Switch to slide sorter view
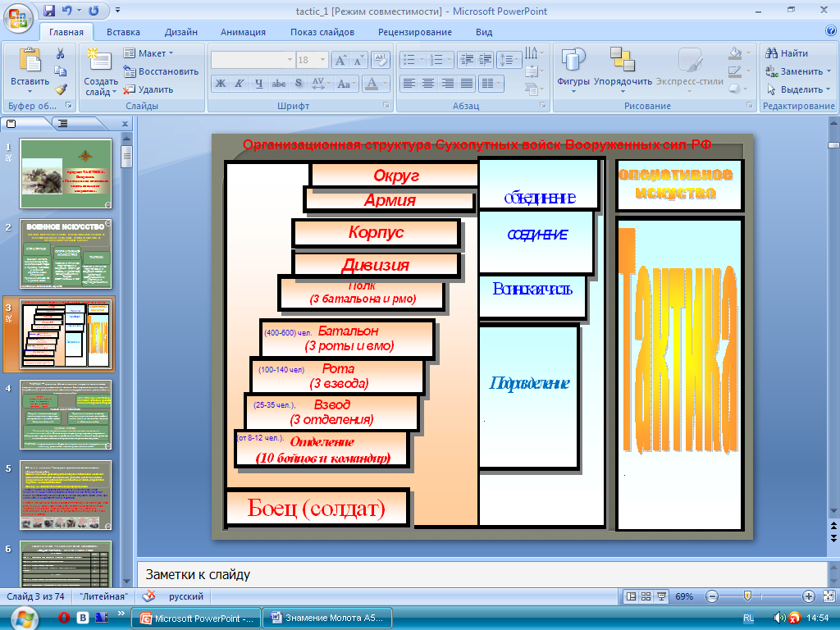 coord(646,596)
